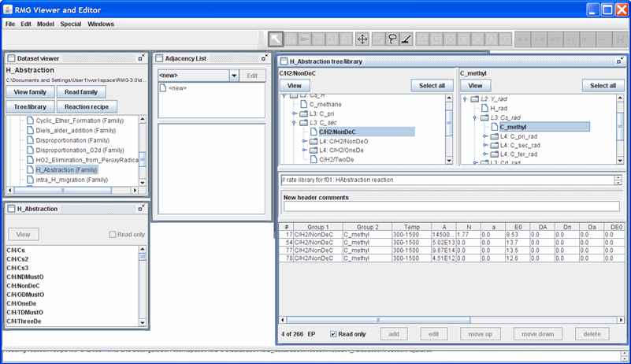Maximize the Adjacency List panel
Screen dimensions: 631x364
265,58
